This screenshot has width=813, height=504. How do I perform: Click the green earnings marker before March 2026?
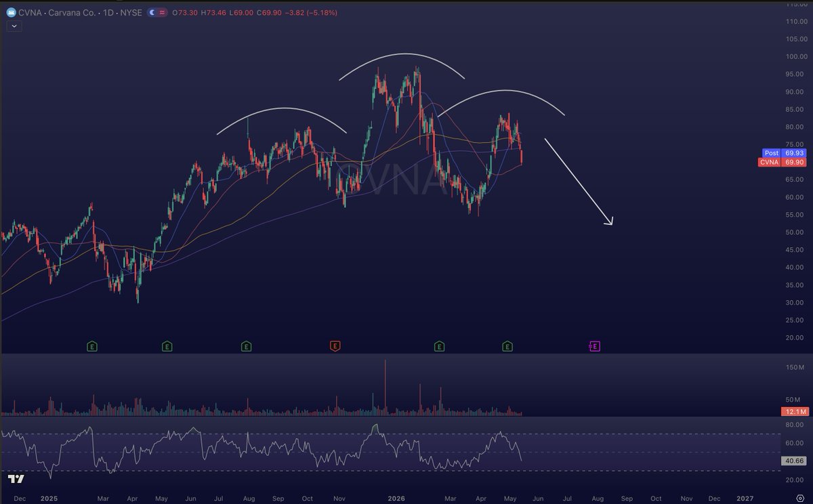pyautogui.click(x=439, y=346)
